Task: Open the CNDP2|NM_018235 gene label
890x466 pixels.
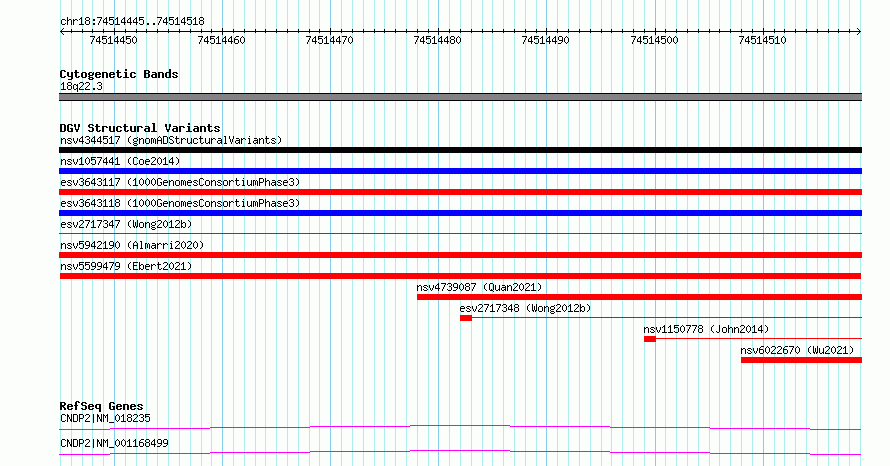Action: tap(105, 418)
